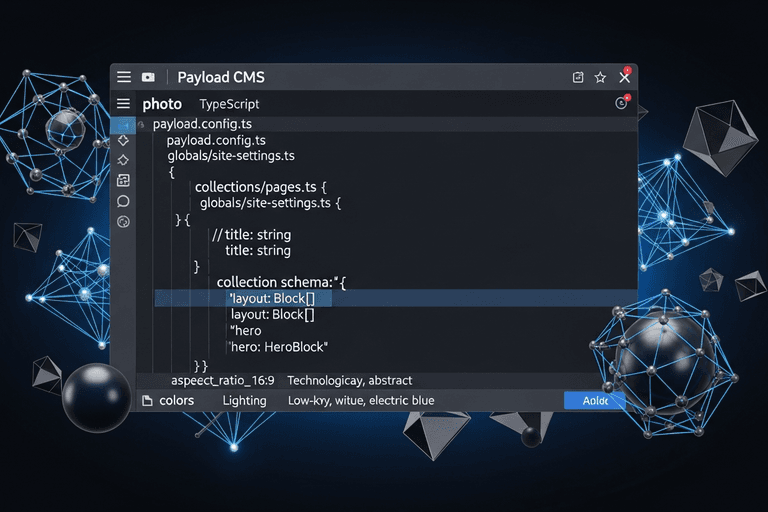Open the hamburger menu beside the photo tab

(123, 103)
